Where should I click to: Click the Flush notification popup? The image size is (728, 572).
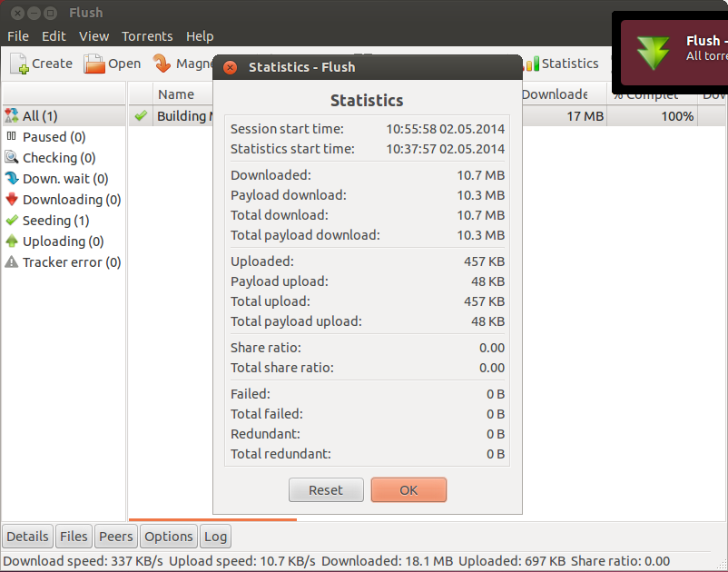[x=674, y=53]
